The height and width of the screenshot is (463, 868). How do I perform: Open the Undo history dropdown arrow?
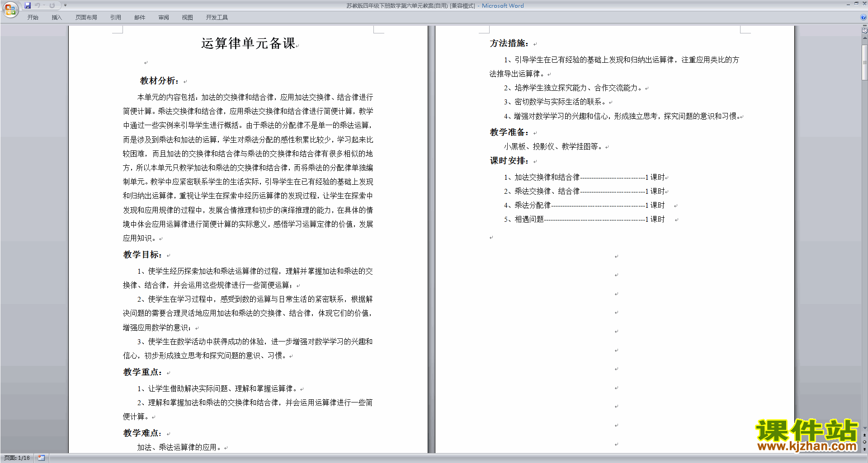point(44,5)
